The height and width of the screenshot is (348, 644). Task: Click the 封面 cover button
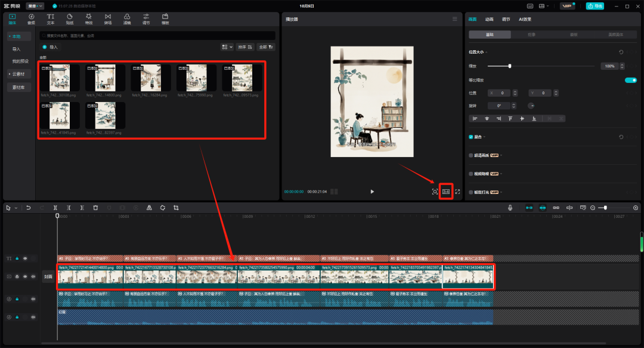coord(48,277)
